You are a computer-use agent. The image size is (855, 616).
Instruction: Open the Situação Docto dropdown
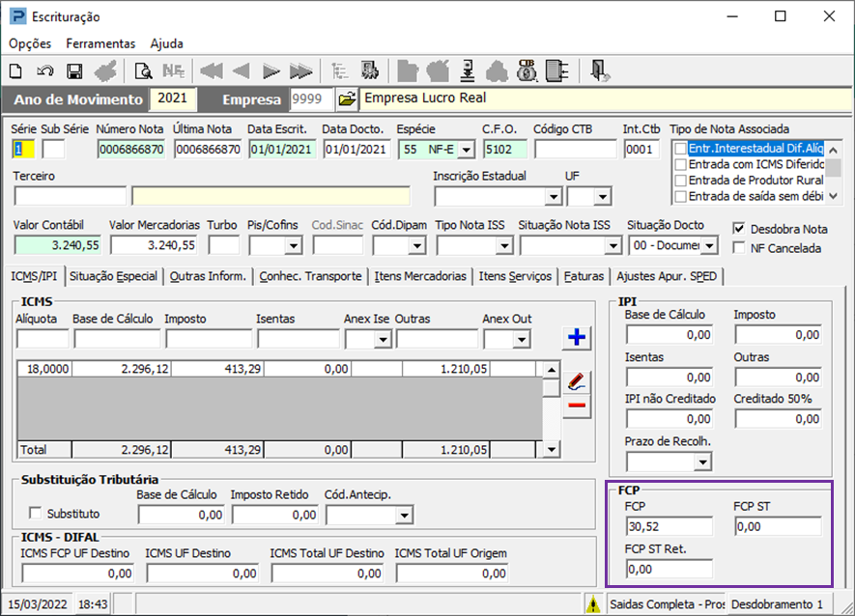[x=708, y=246]
